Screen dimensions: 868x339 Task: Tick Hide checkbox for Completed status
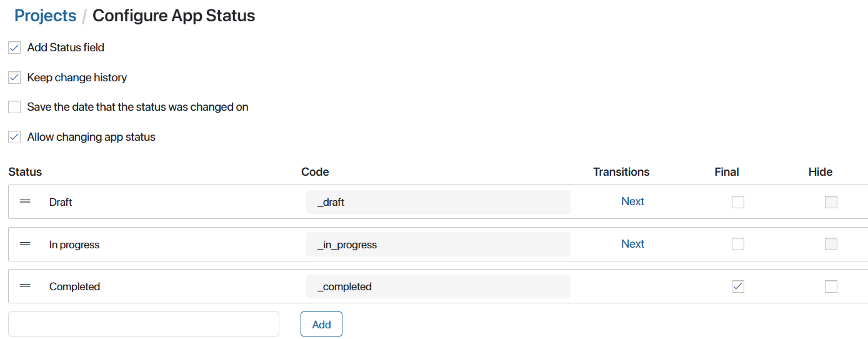click(x=831, y=286)
